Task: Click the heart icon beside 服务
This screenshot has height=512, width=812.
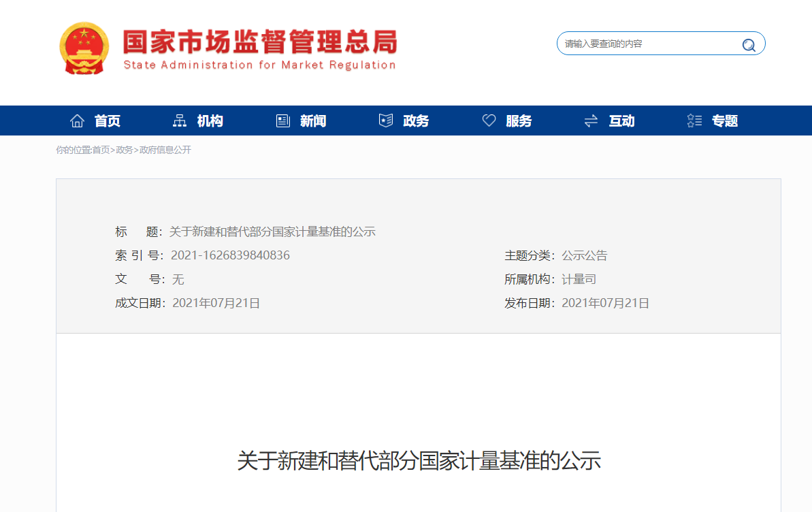Action: 489,121
